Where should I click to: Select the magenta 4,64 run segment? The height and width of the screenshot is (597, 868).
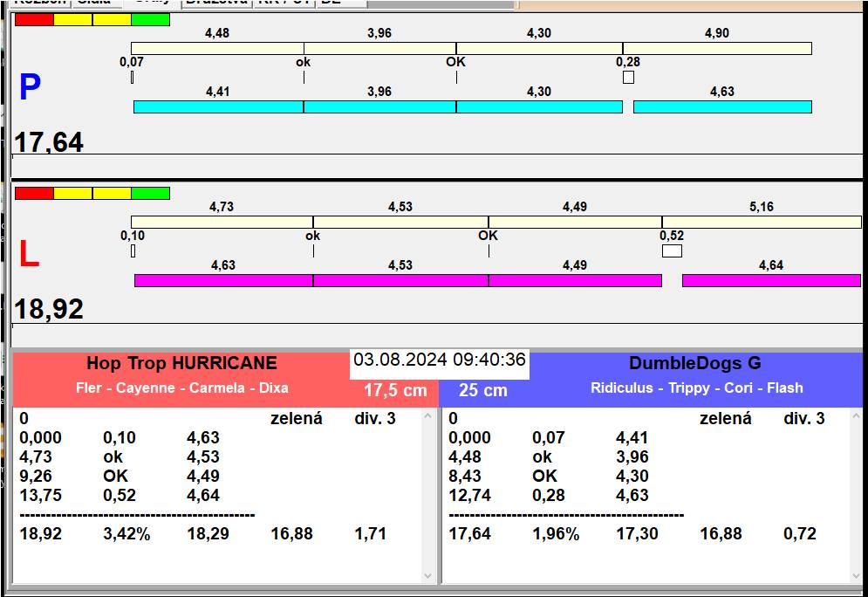pos(771,280)
